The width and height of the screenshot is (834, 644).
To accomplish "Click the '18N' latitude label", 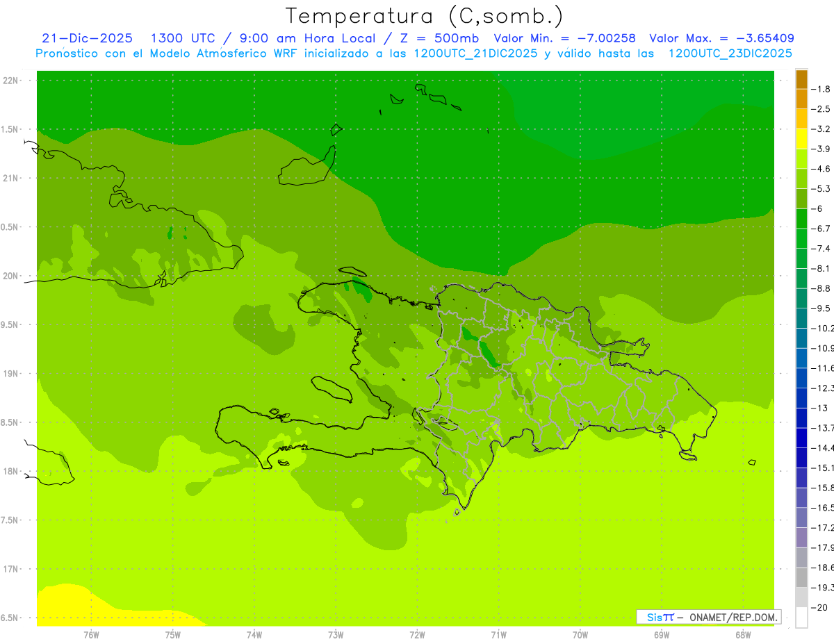I will tap(11, 472).
